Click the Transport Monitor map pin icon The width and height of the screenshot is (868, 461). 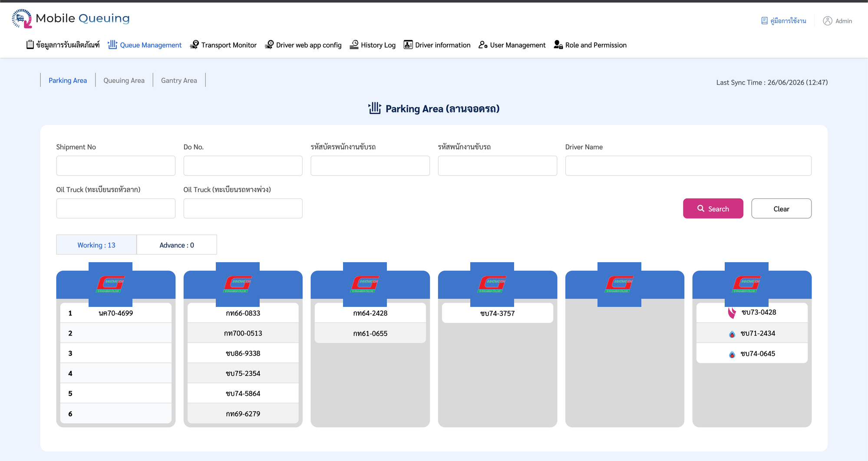pos(195,45)
